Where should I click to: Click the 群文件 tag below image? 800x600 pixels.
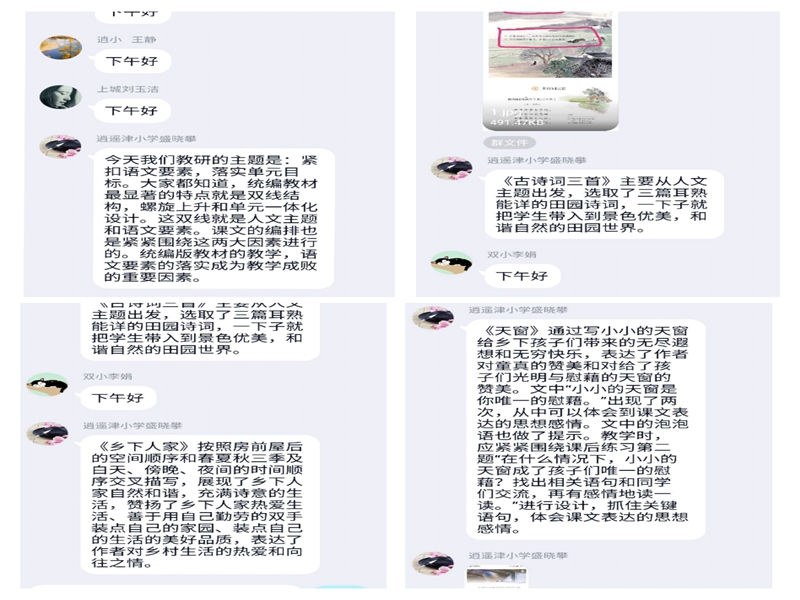tap(510, 142)
